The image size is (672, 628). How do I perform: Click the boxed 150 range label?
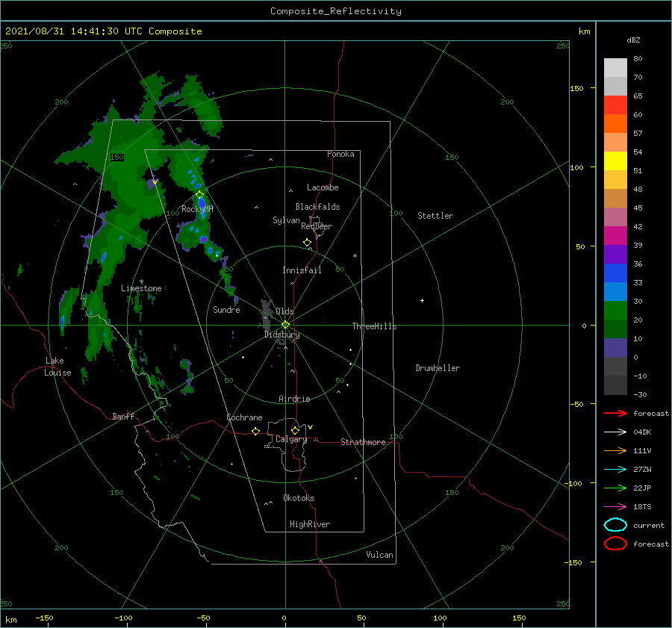pyautogui.click(x=116, y=158)
